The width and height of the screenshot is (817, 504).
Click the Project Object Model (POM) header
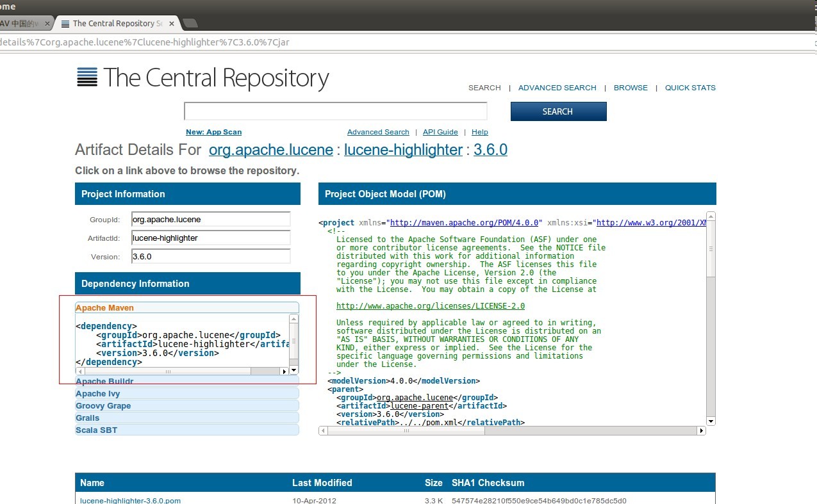point(517,194)
